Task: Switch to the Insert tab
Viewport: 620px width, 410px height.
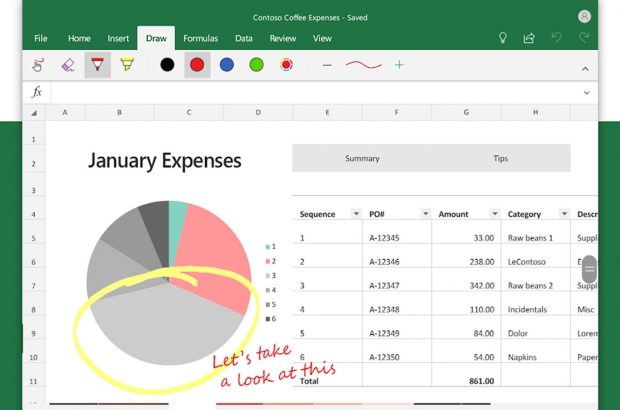Action: coord(118,38)
